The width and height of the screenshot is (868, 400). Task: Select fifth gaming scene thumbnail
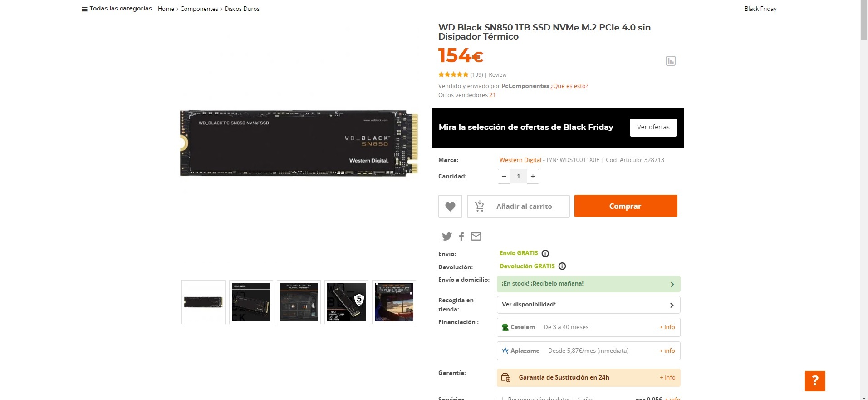(394, 302)
